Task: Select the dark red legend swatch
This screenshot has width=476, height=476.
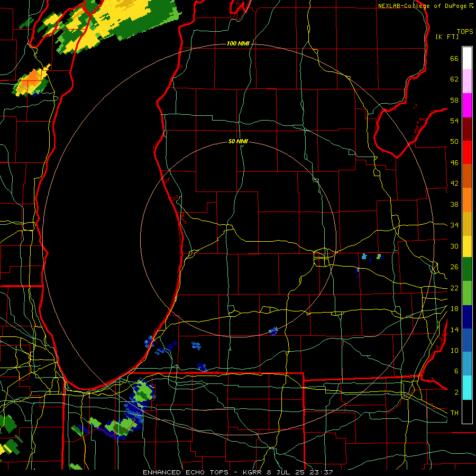Action: point(467,129)
